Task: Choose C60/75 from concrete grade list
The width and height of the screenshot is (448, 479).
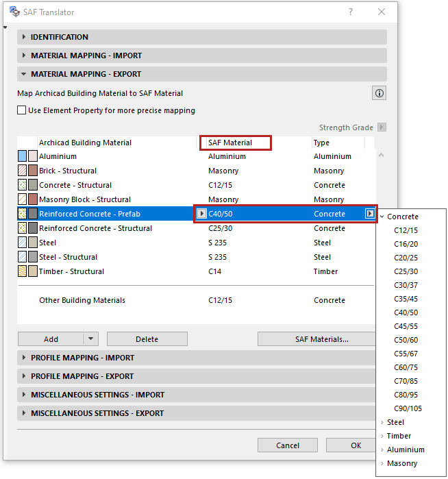Action: [406, 367]
